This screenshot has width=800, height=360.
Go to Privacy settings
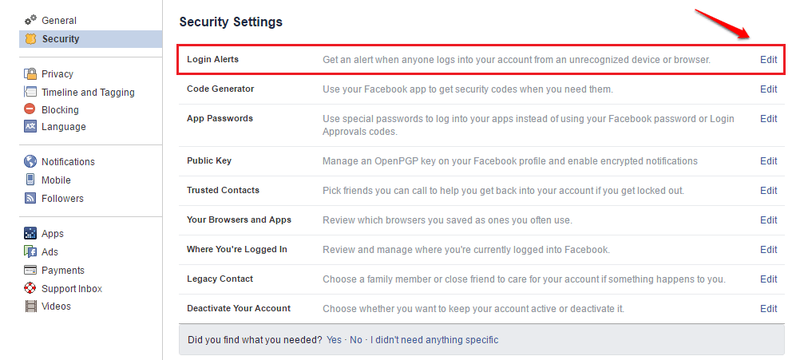pyautogui.click(x=57, y=74)
